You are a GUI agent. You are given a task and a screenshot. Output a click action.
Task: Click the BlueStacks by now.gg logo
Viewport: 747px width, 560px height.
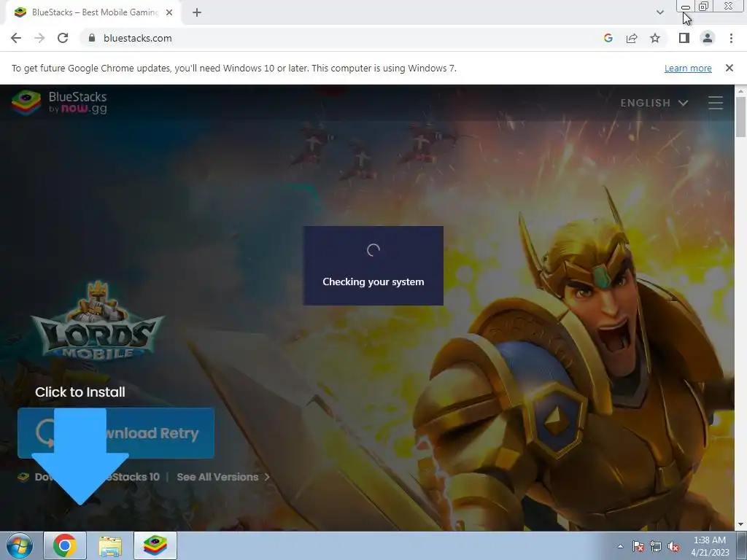point(60,102)
